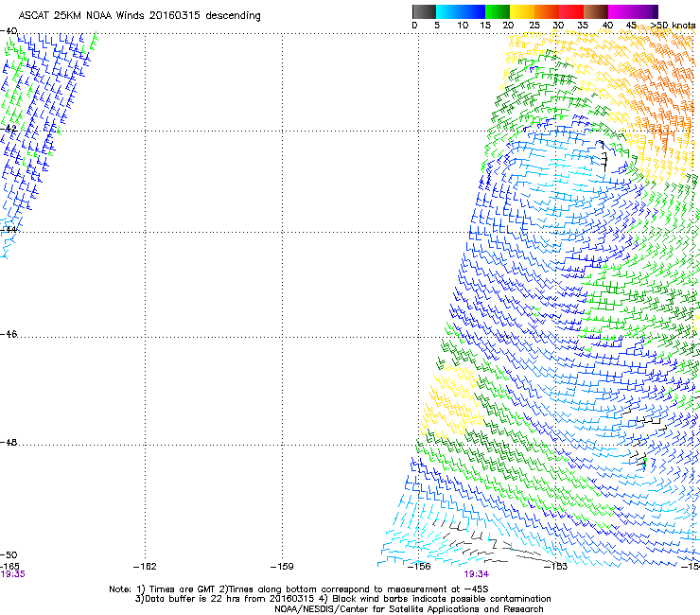The image size is (700, 615).
Task: Select the magenta 40-45 knots color segment
Action: click(x=621, y=11)
